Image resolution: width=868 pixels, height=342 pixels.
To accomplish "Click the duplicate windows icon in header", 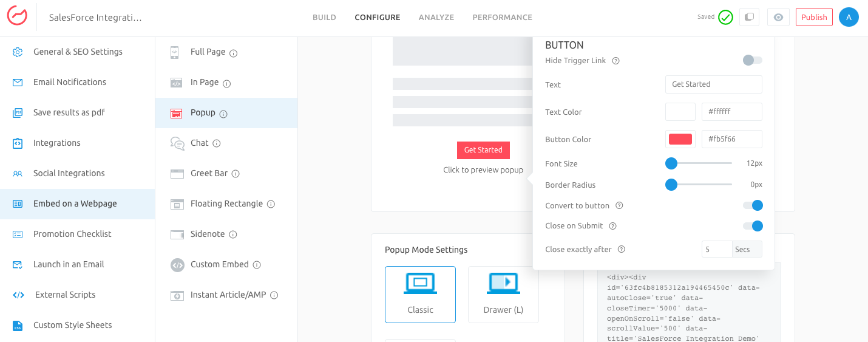I will pos(749,17).
